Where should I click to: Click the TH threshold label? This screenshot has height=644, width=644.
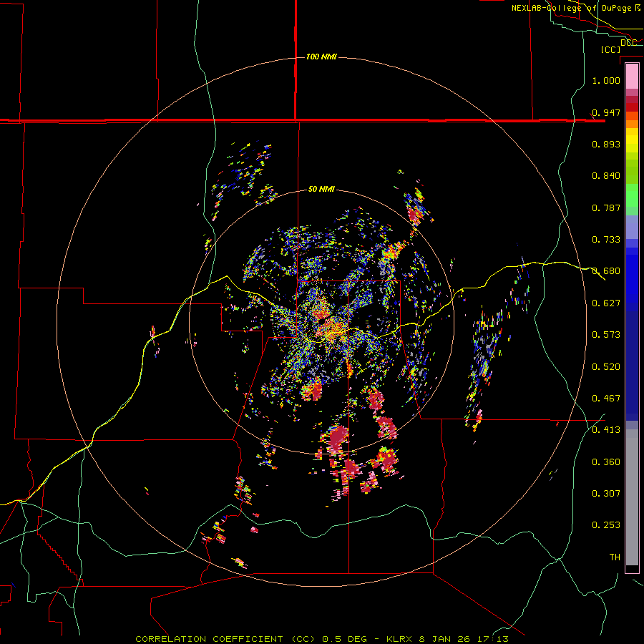click(x=615, y=557)
